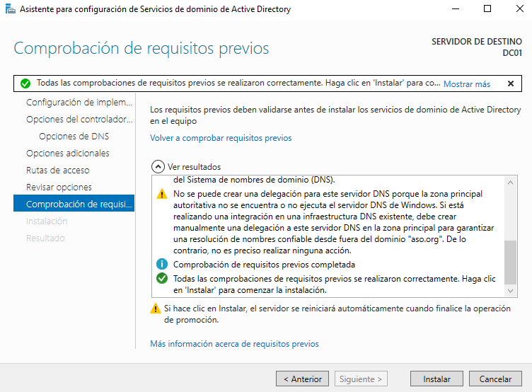The image size is (532, 392).
Task: Click the wizard icon in title bar
Action: [9, 9]
